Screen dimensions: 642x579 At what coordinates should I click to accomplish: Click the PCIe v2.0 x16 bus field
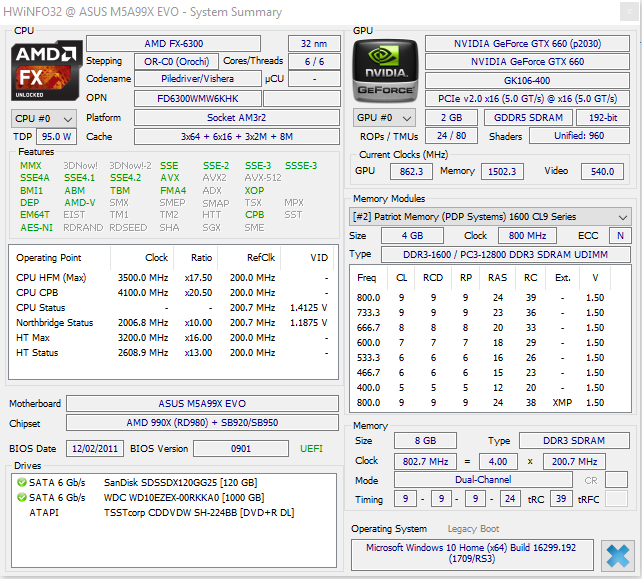coord(527,99)
